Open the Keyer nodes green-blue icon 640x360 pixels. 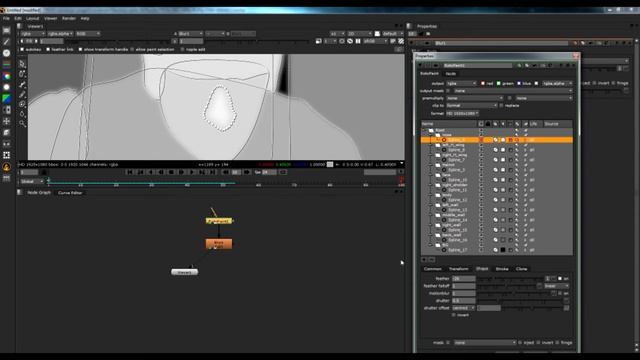pyautogui.click(x=6, y=98)
